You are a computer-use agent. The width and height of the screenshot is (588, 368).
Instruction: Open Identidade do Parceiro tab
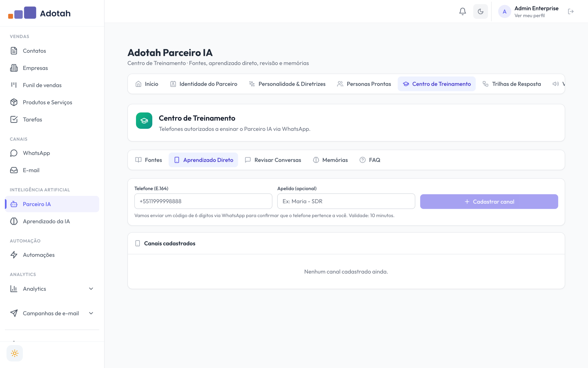point(204,84)
